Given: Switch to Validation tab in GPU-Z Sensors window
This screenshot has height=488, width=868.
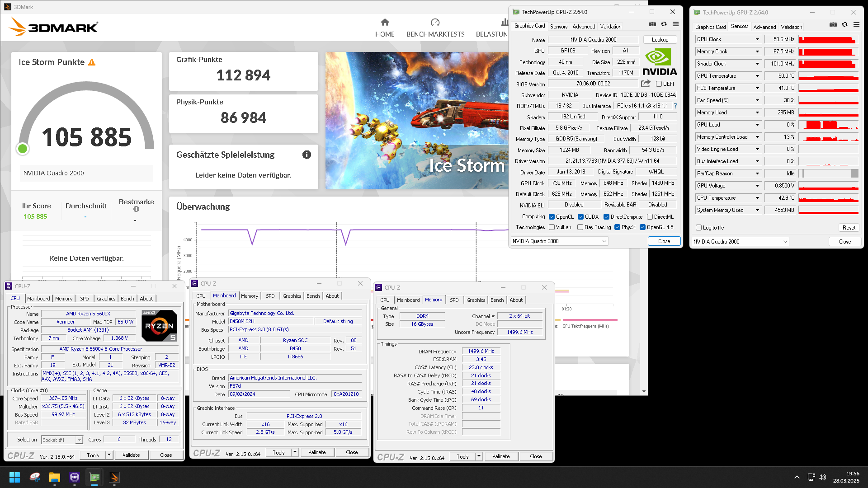Looking at the screenshot, I should click(791, 27).
